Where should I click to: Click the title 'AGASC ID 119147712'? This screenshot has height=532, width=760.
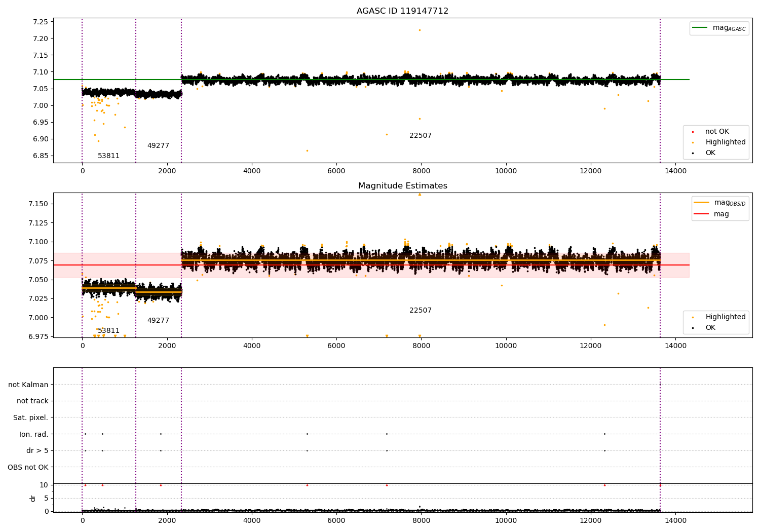[402, 11]
